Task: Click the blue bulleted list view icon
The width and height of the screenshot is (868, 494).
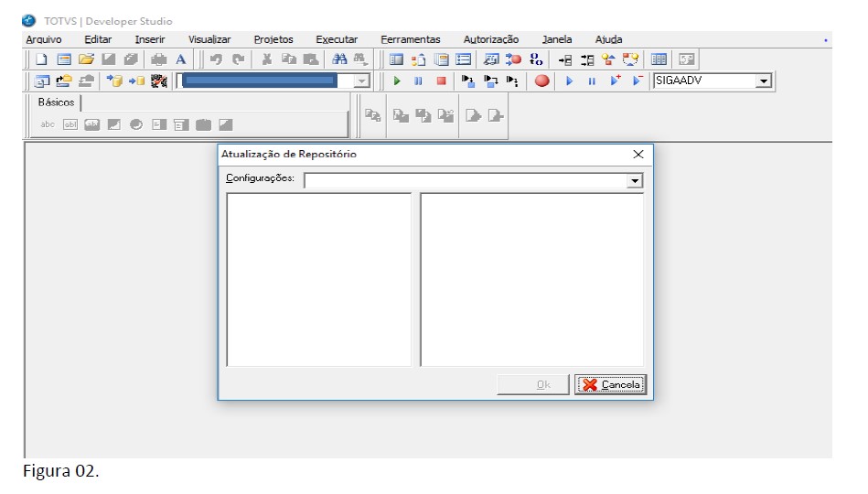Action: (x=464, y=59)
